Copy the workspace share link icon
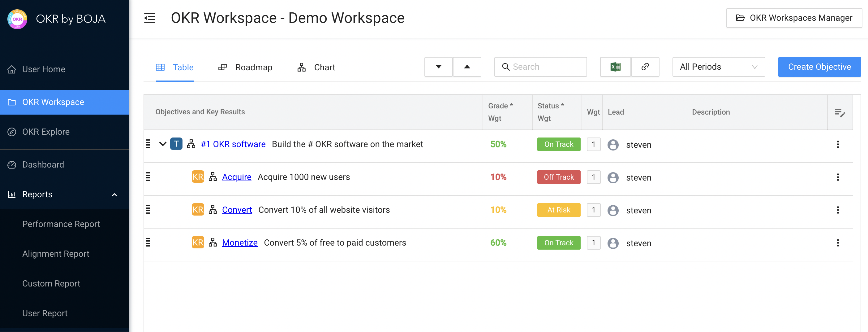 click(x=645, y=67)
